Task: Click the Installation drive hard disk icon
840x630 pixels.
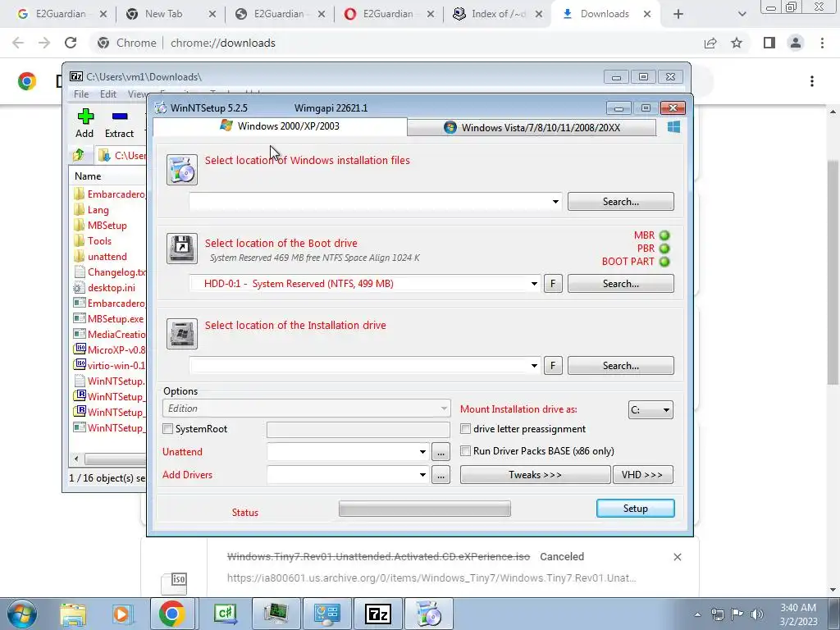Action: [x=181, y=333]
